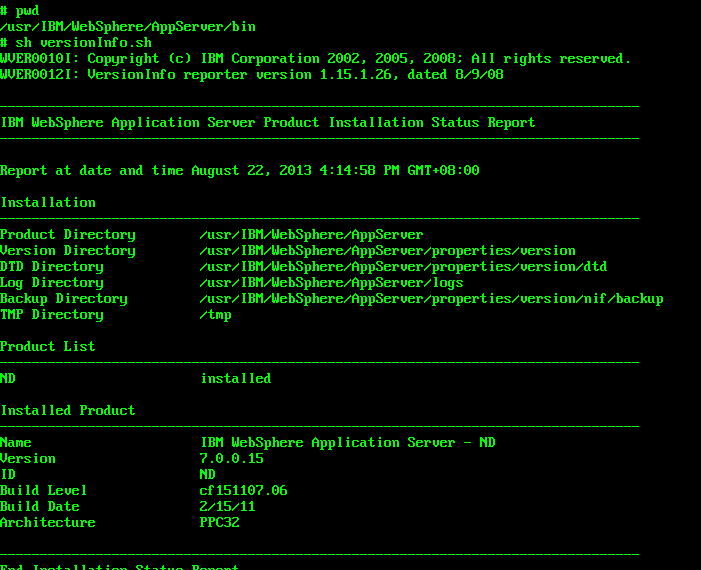Select the build level 'cf151107.06'
The height and width of the screenshot is (570, 701).
pos(243,491)
